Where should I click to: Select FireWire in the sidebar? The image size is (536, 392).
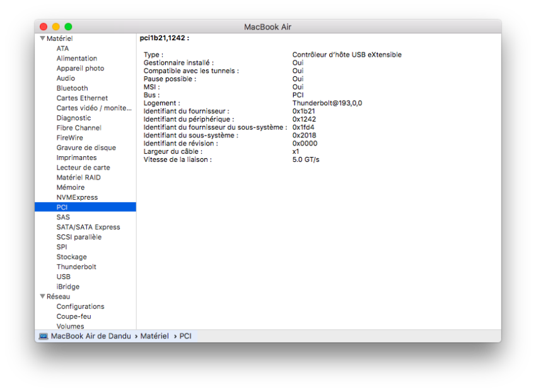pos(70,138)
